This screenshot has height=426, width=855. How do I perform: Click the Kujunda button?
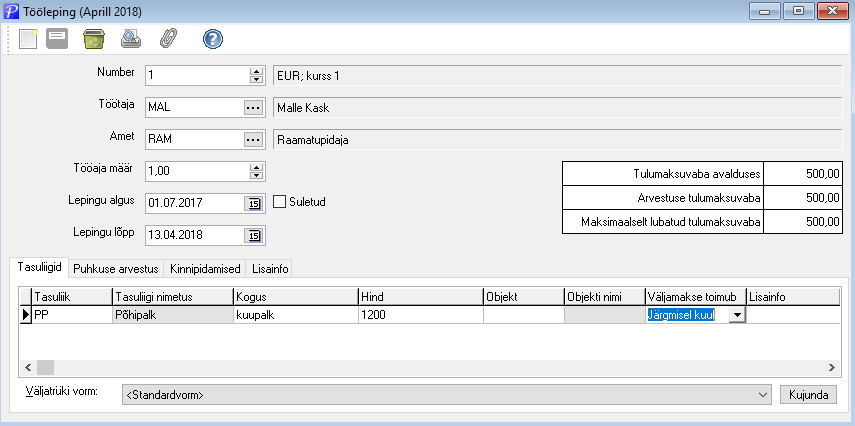coord(809,395)
